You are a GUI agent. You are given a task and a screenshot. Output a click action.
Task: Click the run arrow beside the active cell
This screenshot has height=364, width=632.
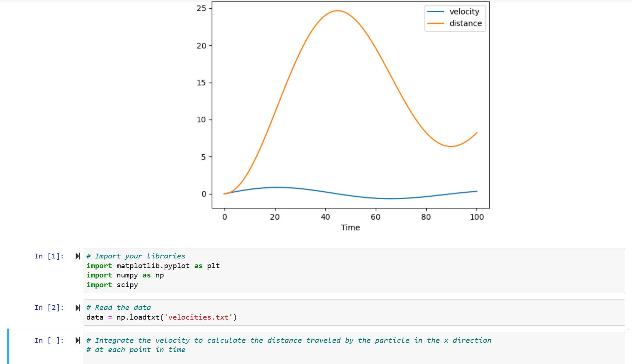[x=78, y=340]
